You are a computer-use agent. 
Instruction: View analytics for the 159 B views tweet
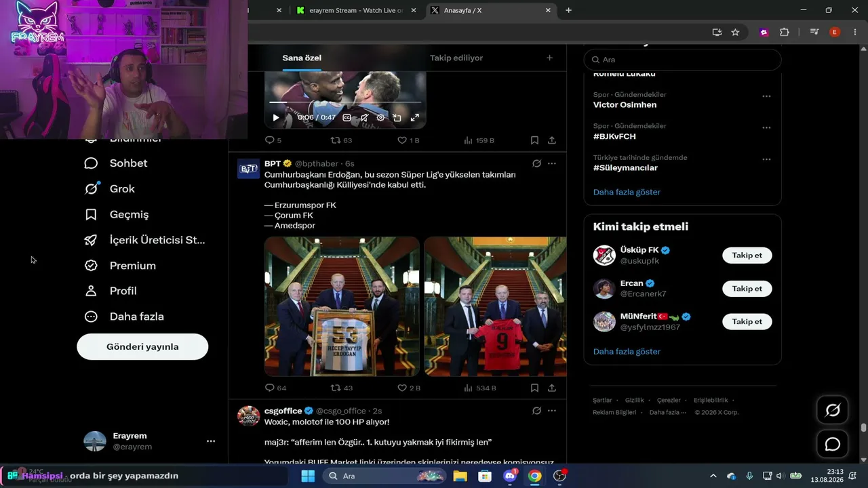point(479,140)
